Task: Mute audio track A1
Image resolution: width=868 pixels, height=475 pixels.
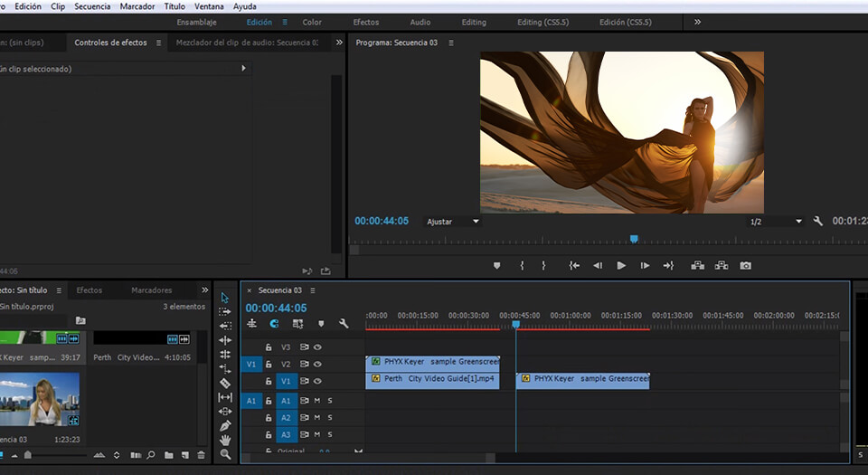Action: pos(317,400)
